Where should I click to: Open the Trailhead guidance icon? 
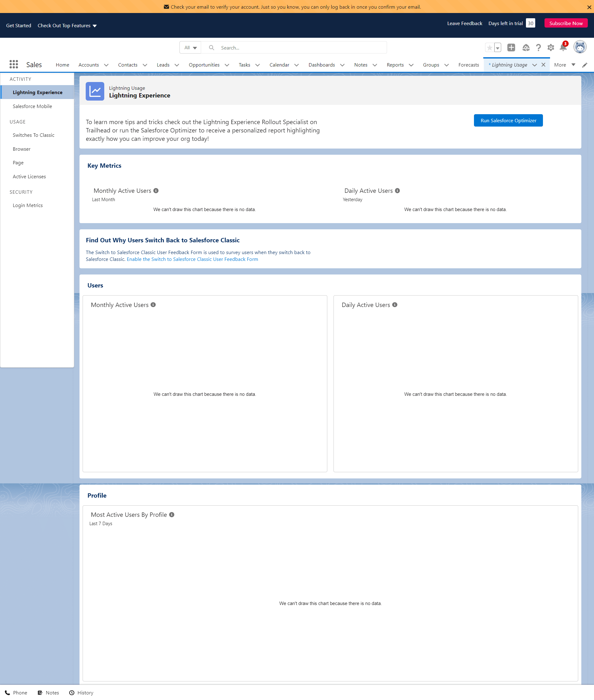[x=526, y=48]
